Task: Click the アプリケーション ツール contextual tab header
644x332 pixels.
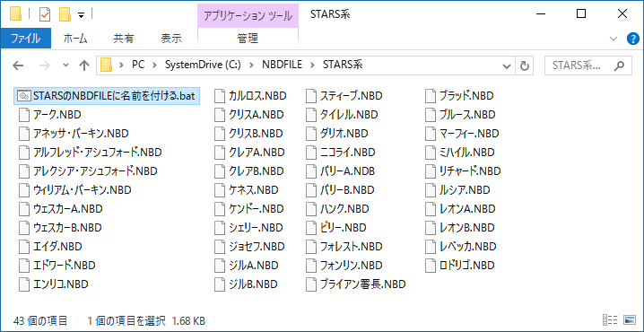Action: pos(248,16)
